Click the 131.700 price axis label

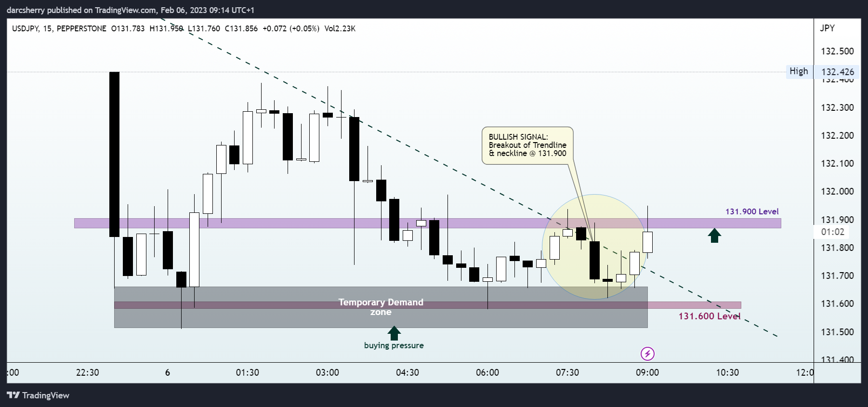(837, 276)
